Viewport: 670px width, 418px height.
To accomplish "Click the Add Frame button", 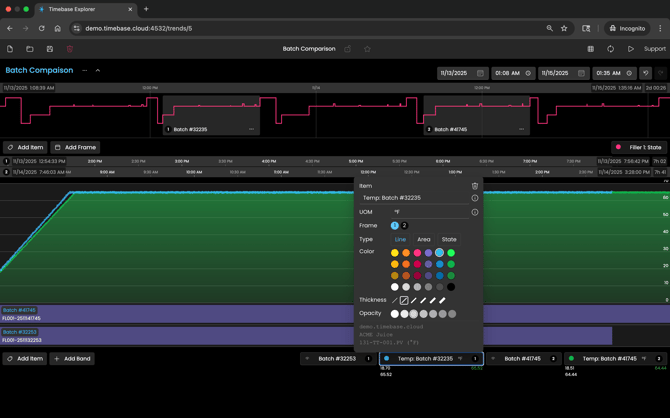I will click(76, 147).
